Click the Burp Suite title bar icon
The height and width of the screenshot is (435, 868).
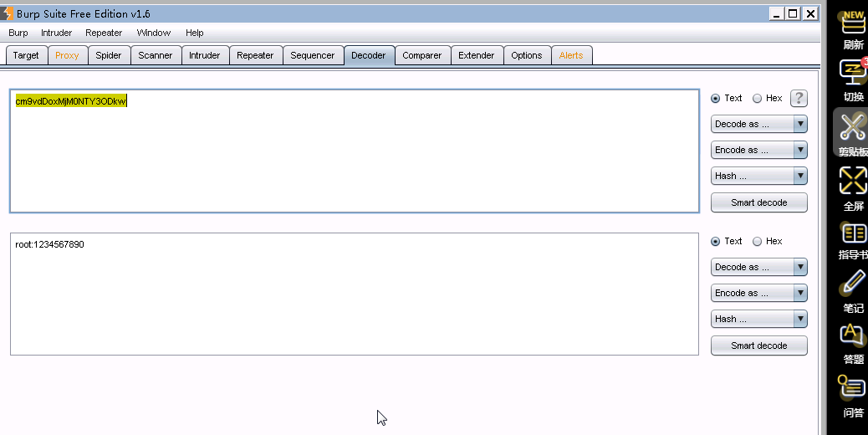click(x=6, y=13)
